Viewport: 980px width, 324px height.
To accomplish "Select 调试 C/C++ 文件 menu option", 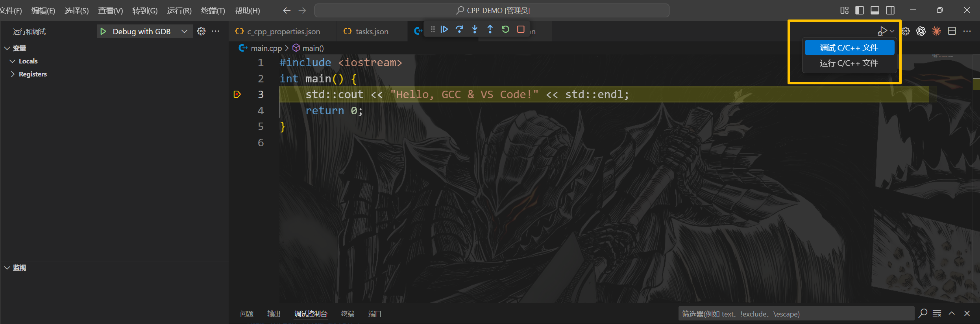I will pyautogui.click(x=849, y=48).
